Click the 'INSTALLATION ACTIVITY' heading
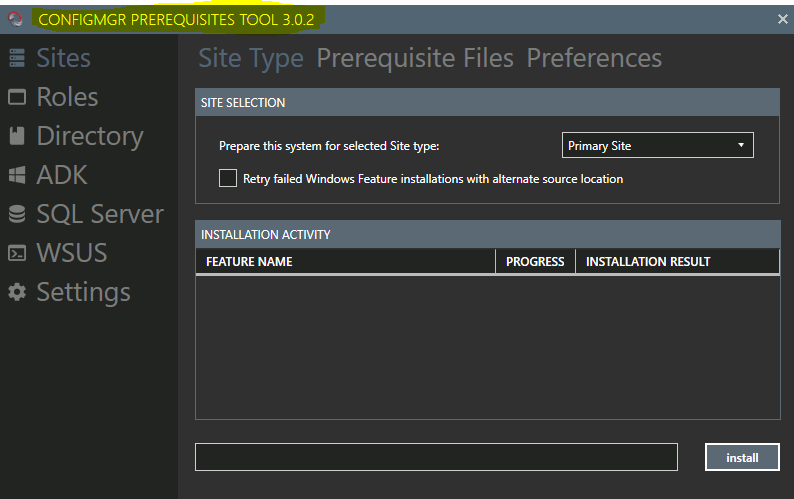Image resolution: width=794 pixels, height=499 pixels. pyautogui.click(x=265, y=235)
